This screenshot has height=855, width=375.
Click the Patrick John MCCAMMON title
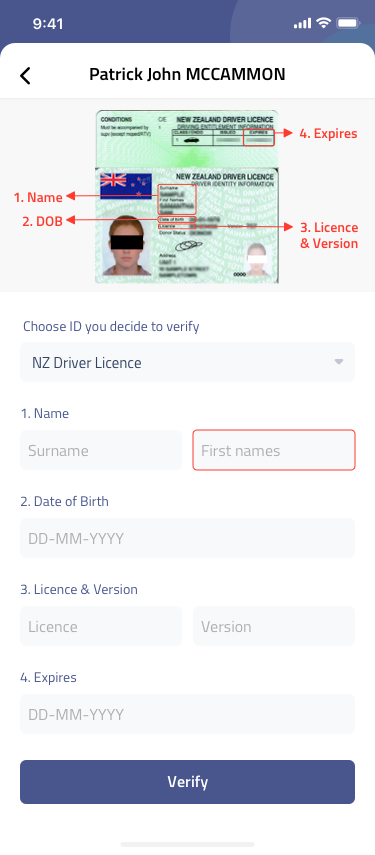(188, 74)
